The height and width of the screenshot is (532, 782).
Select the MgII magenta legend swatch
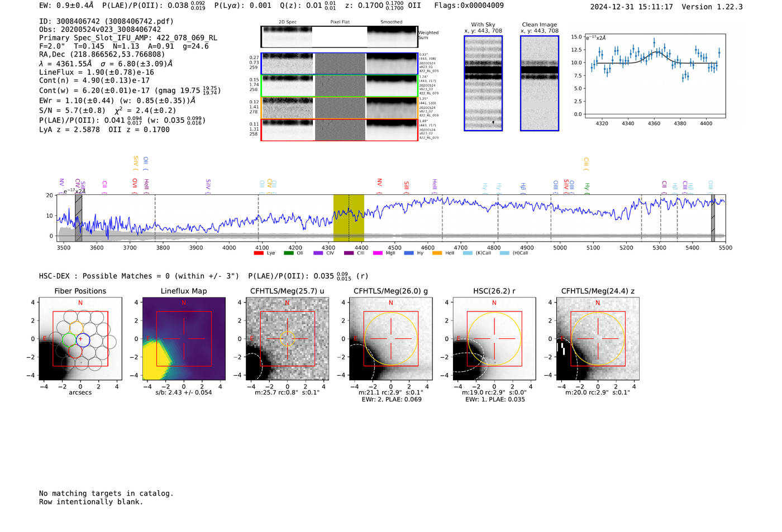coord(378,253)
